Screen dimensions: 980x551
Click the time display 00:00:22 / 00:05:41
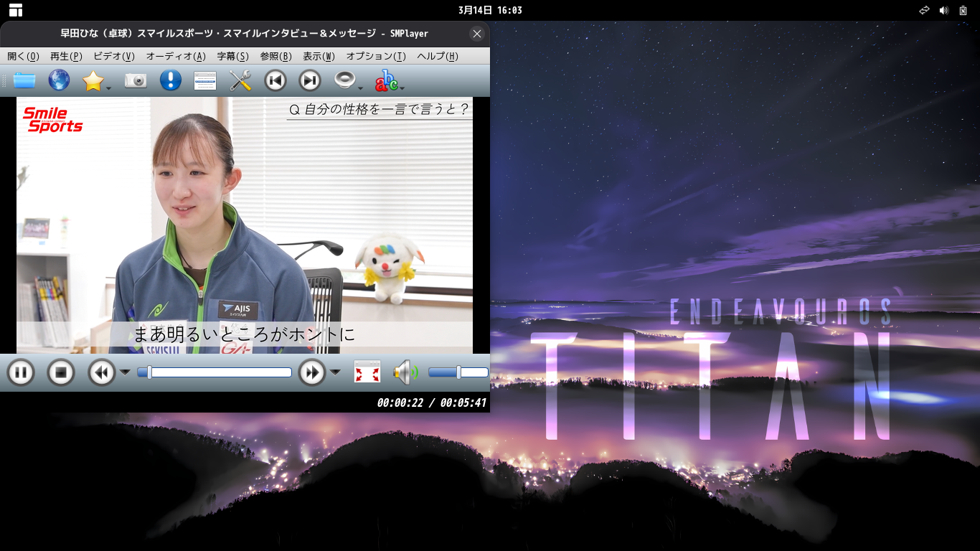[432, 403]
